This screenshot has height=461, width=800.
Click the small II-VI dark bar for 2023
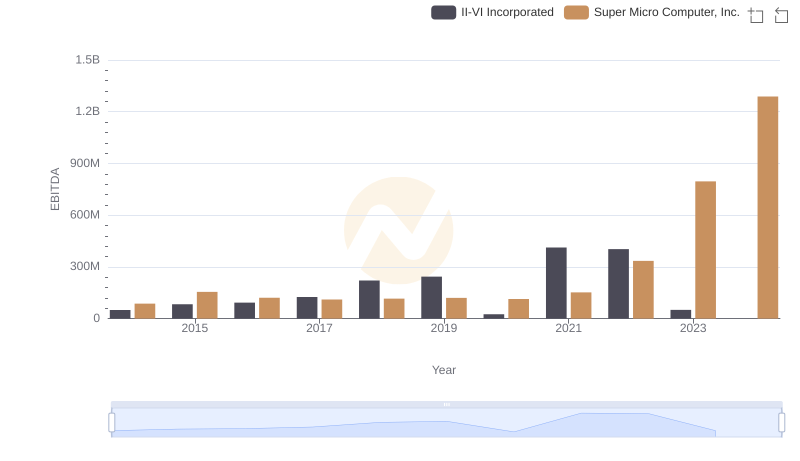coord(681,314)
